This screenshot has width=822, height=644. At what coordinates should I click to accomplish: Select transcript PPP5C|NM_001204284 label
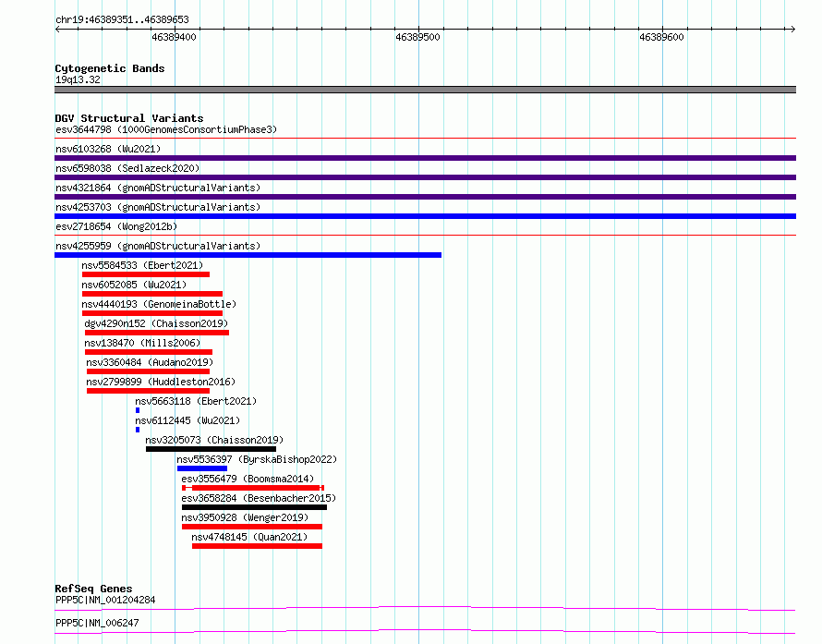105,600
